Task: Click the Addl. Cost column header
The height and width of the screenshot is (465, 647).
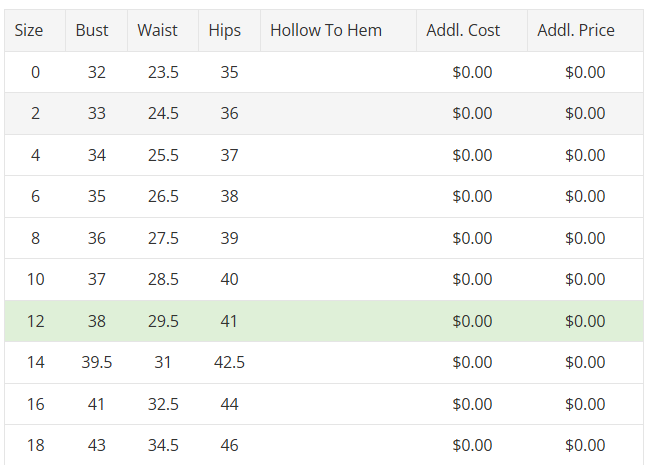Action: pyautogui.click(x=463, y=30)
